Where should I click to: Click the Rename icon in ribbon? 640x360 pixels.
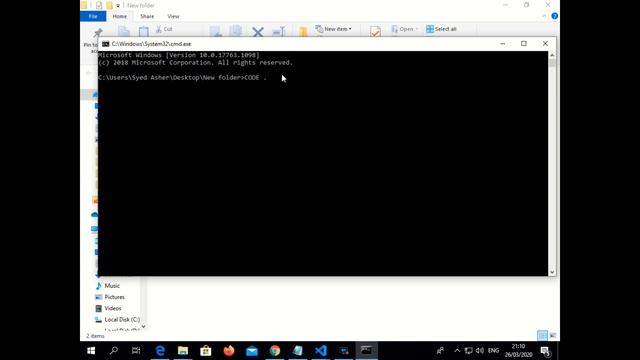coord(278,31)
